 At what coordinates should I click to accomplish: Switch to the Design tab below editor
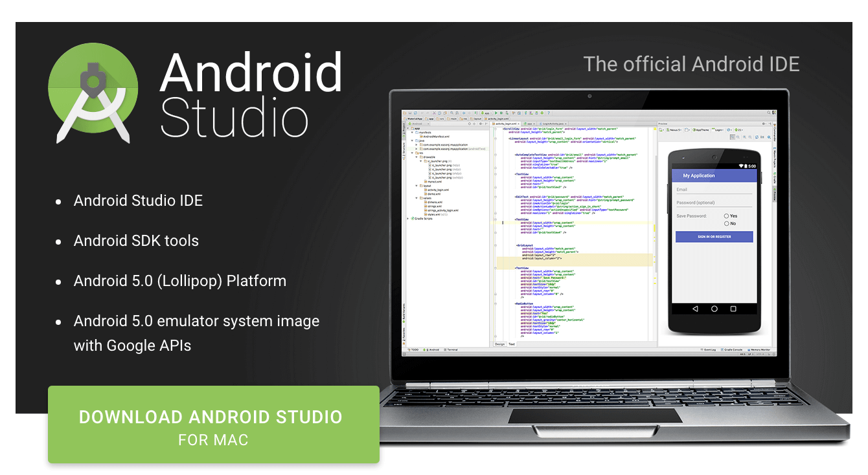[499, 344]
